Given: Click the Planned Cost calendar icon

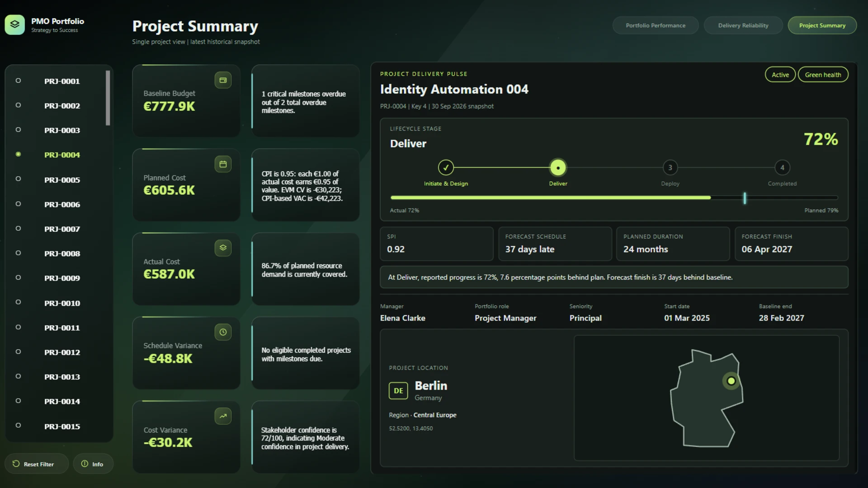Looking at the screenshot, I should (x=223, y=164).
